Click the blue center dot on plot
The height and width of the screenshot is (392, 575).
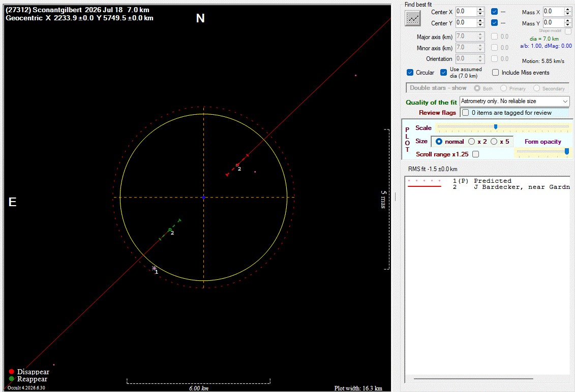point(203,198)
